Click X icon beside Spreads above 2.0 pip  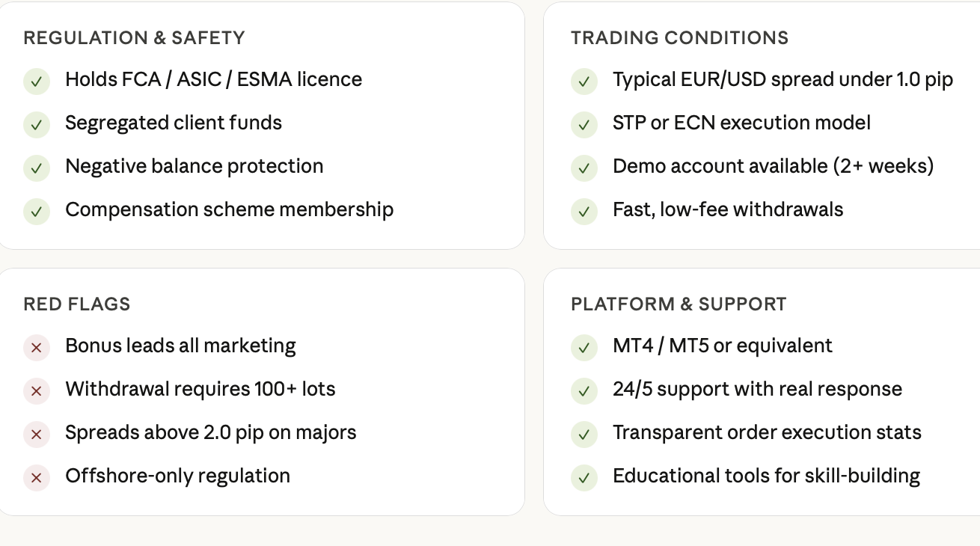click(37, 434)
